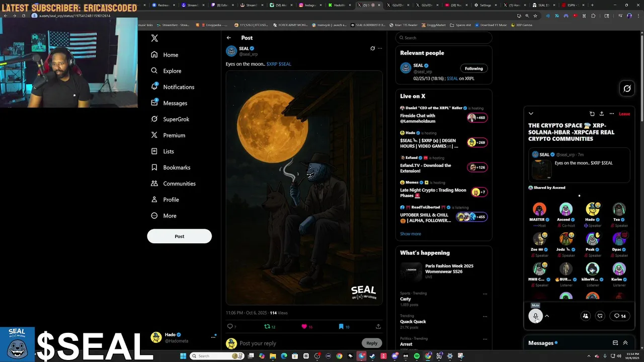The image size is (644, 362).
Task: Open the moon image in the post
Action: [x=304, y=188]
